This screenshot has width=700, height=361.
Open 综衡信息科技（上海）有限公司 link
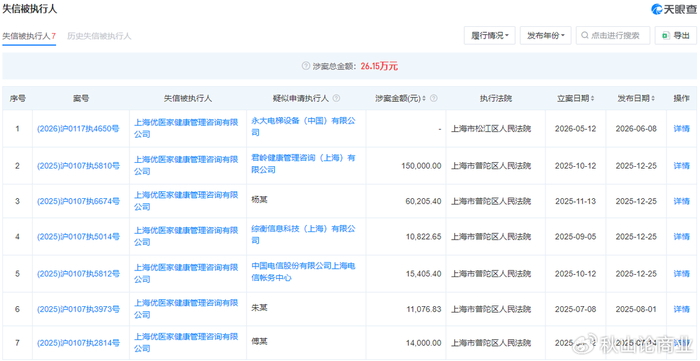click(x=304, y=235)
